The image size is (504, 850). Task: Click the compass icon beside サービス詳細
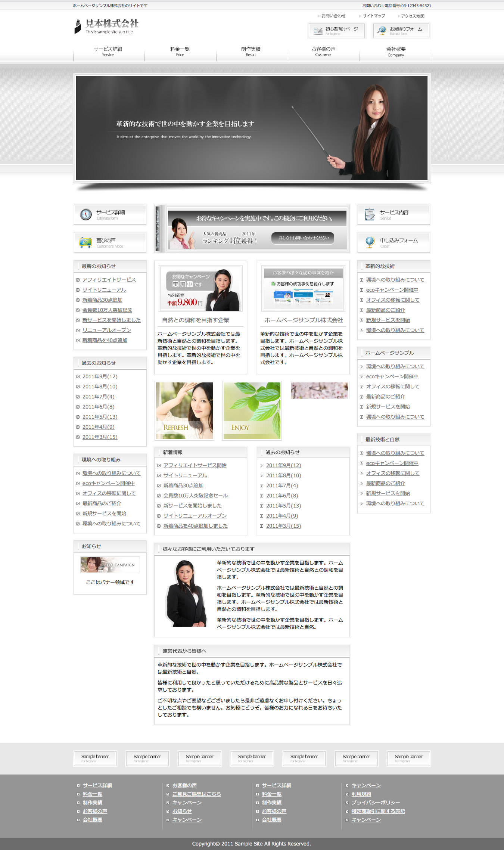pos(86,214)
